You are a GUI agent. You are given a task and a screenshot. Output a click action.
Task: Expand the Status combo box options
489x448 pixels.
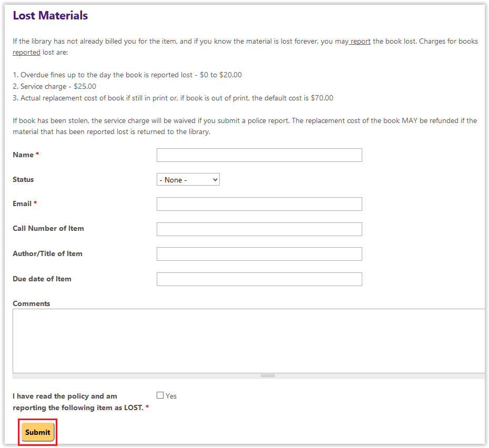coord(188,179)
